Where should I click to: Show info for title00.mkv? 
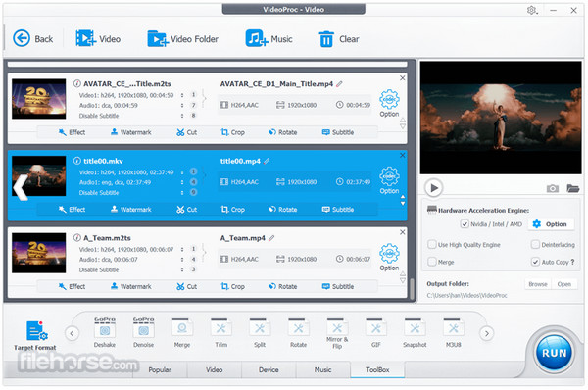click(76, 161)
